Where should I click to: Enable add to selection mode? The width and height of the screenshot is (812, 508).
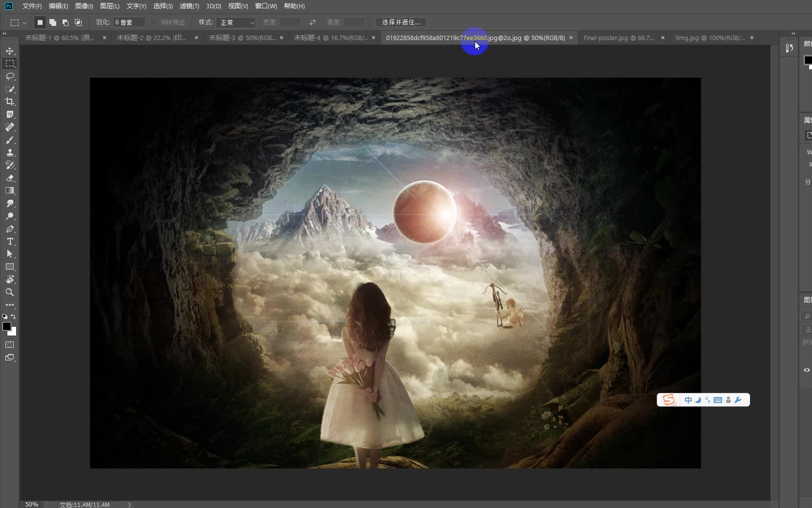[x=53, y=22]
